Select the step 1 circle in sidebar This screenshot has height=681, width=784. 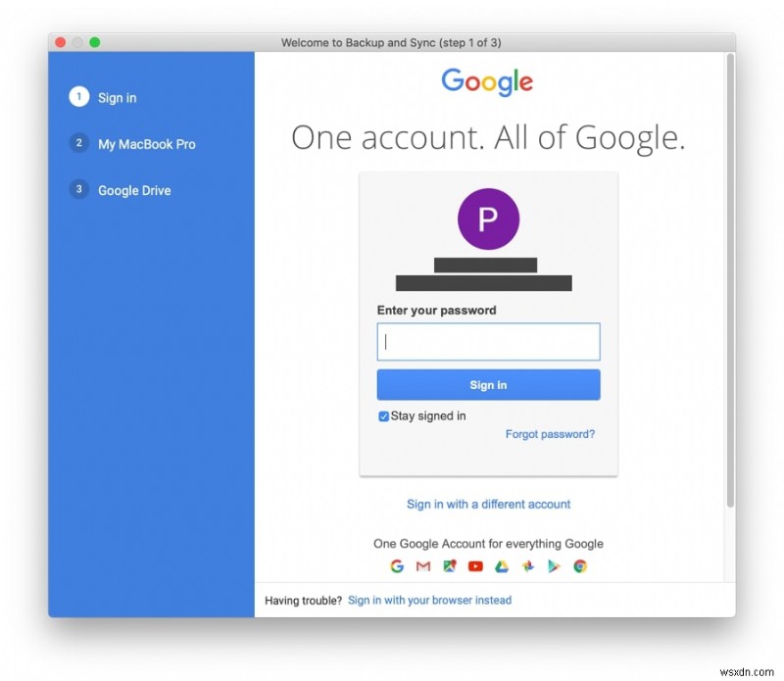pos(78,97)
